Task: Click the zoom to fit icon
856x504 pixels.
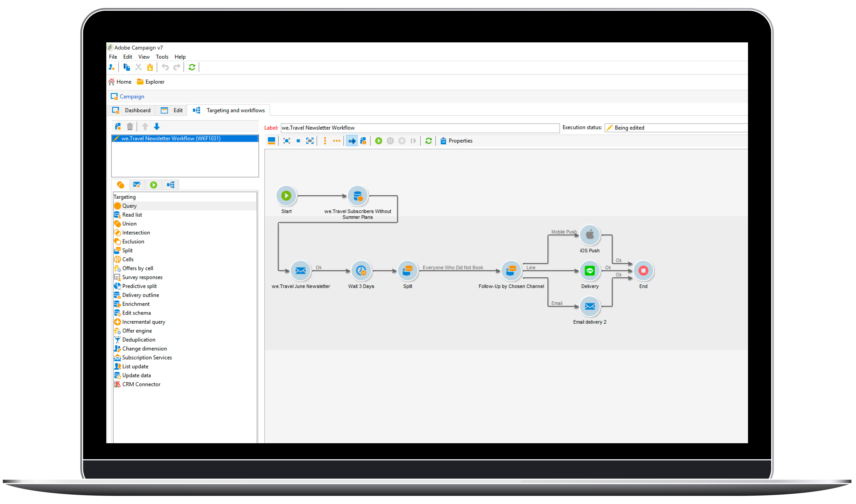Action: point(310,141)
